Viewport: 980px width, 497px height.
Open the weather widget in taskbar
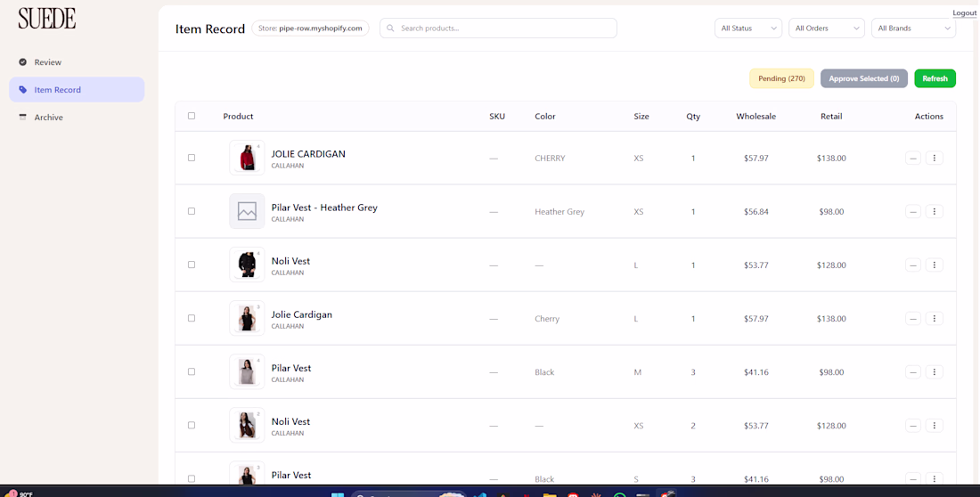click(19, 493)
